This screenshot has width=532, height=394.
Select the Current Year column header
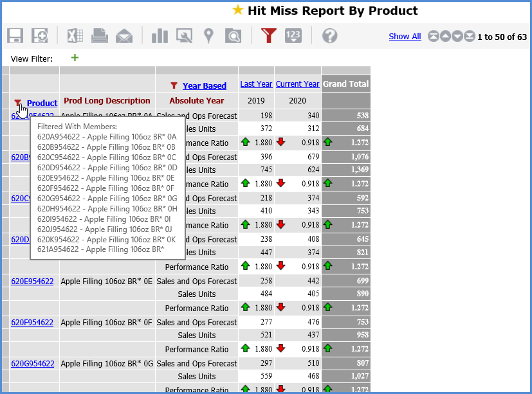(297, 84)
